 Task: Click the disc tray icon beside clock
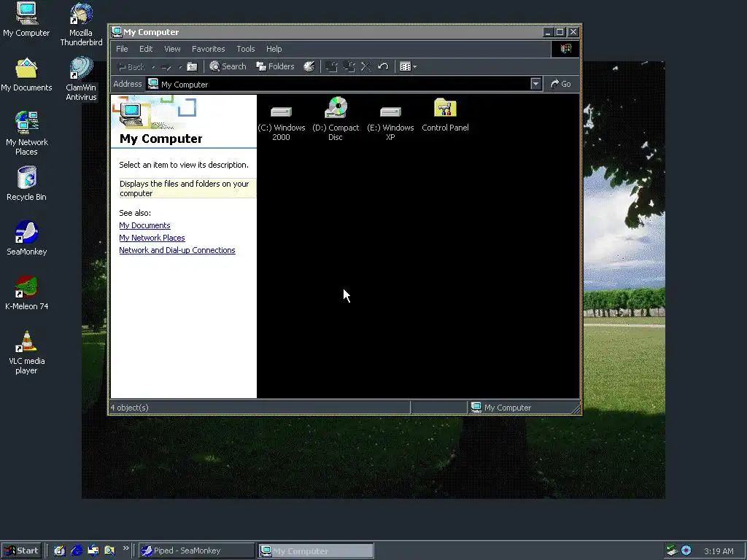[686, 551]
